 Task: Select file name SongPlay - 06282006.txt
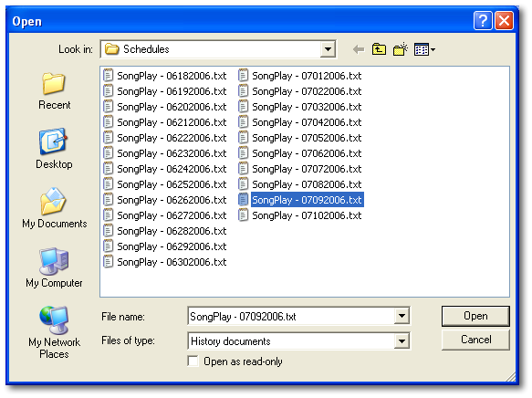[x=172, y=231]
